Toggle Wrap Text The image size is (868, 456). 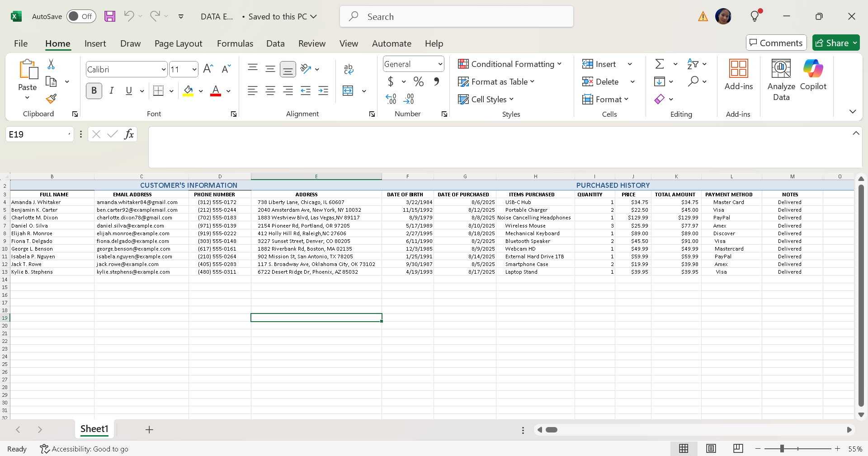point(348,69)
